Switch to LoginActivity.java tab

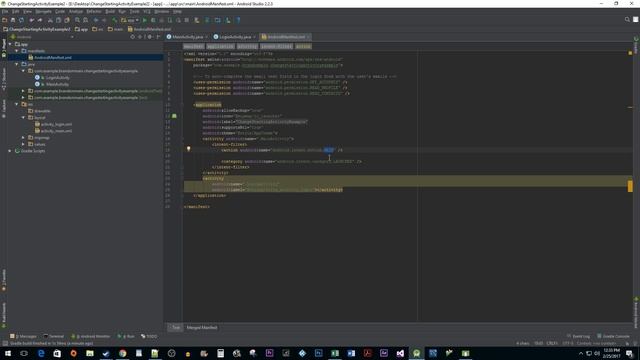pyautogui.click(x=235, y=37)
